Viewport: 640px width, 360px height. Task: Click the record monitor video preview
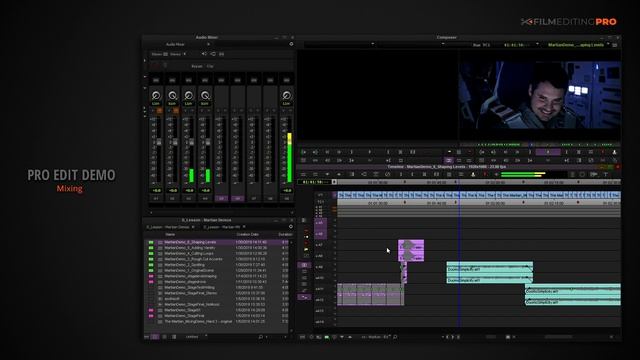click(540, 95)
